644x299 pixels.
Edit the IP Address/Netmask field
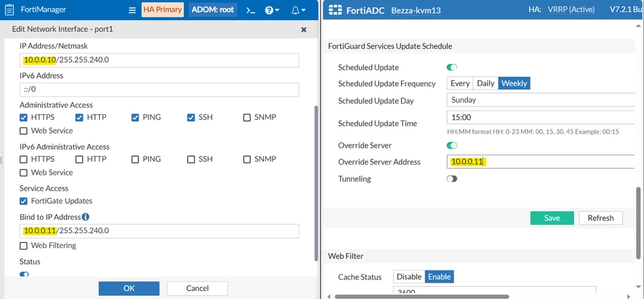[x=159, y=60]
